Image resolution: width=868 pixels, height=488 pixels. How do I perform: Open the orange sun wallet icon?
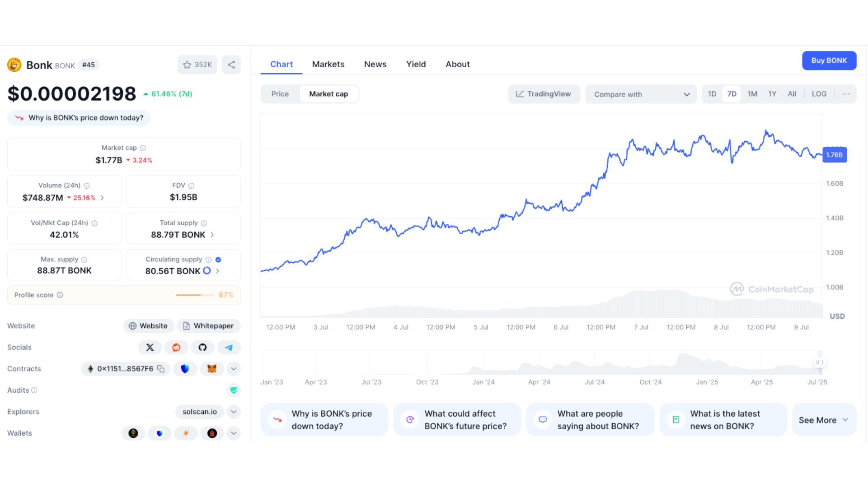(186, 433)
